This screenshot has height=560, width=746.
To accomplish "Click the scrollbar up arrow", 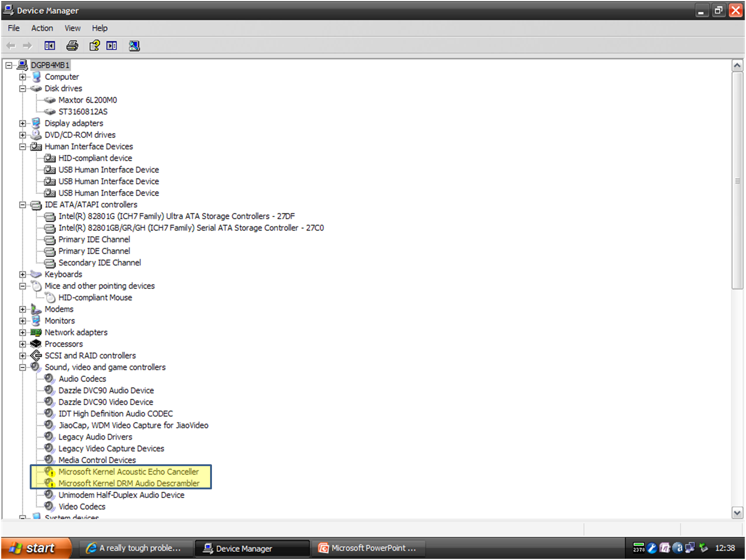I will 737,66.
